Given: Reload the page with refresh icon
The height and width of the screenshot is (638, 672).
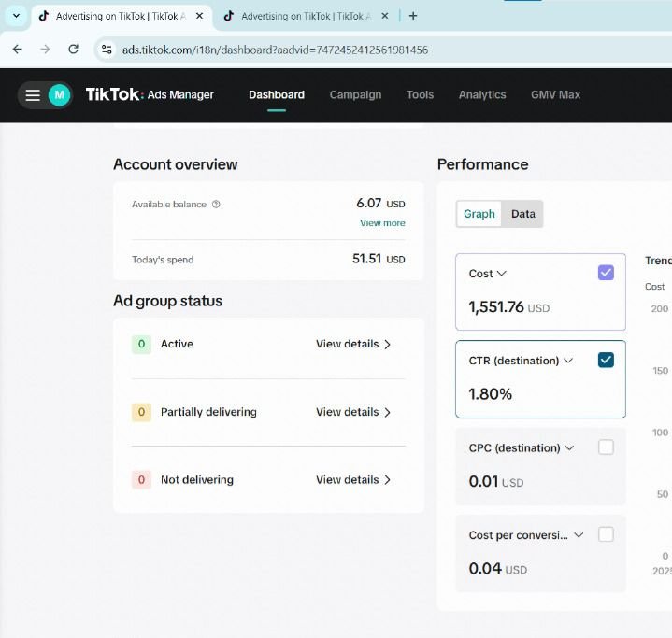Looking at the screenshot, I should (x=73, y=50).
